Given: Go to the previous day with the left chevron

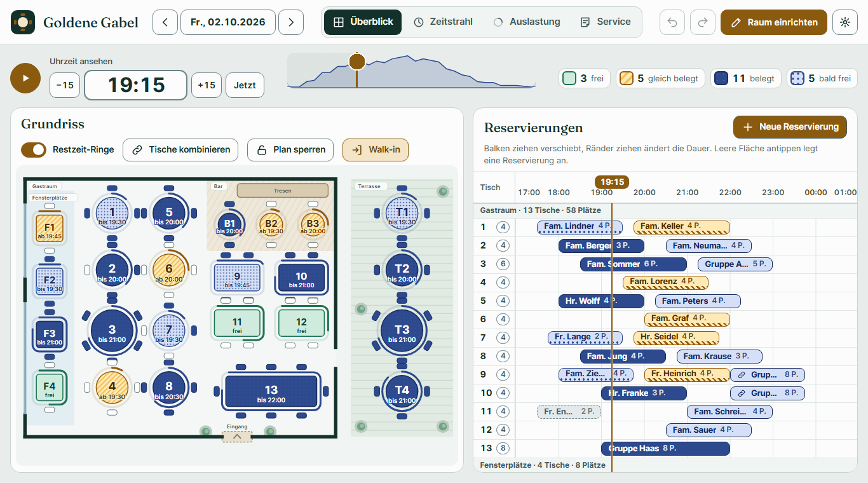Looking at the screenshot, I should pos(165,22).
